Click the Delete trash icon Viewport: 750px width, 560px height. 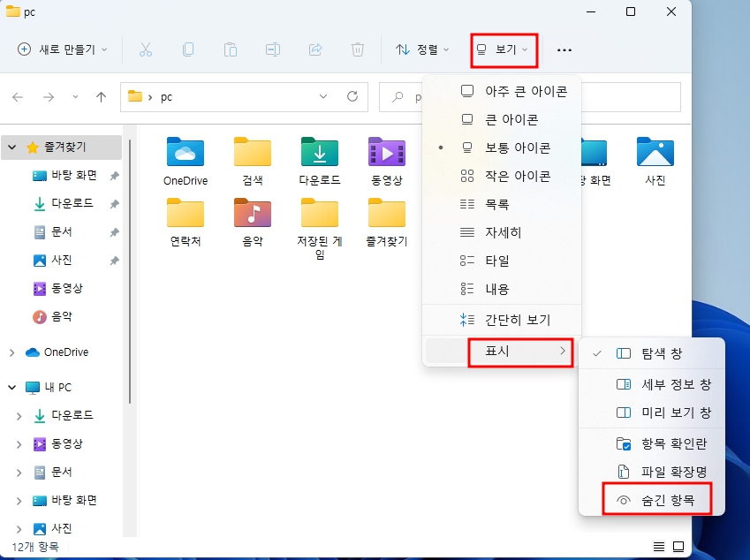(x=357, y=49)
